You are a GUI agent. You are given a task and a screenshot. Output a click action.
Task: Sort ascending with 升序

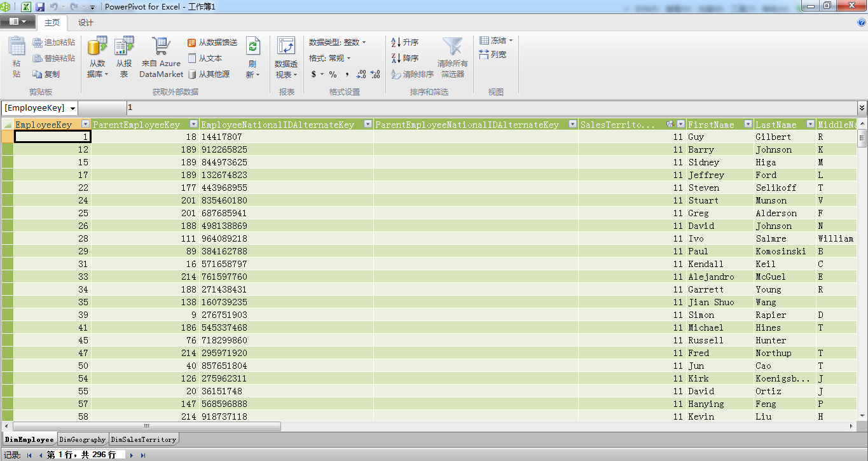point(404,43)
